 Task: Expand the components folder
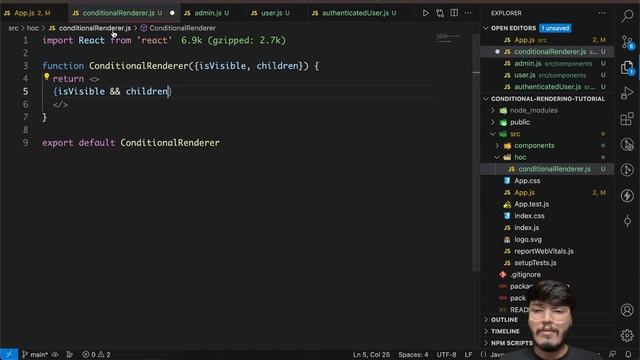click(x=497, y=146)
